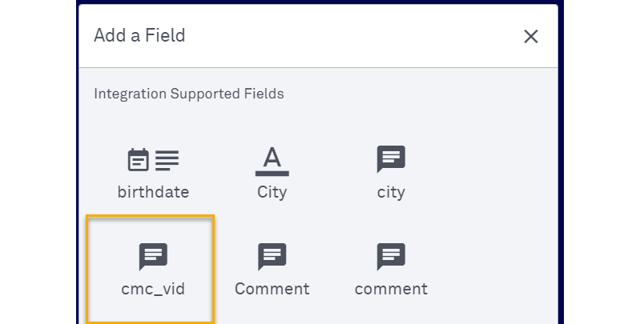The width and height of the screenshot is (644, 324).
Task: Close the Add a Field dialog
Action: (530, 36)
